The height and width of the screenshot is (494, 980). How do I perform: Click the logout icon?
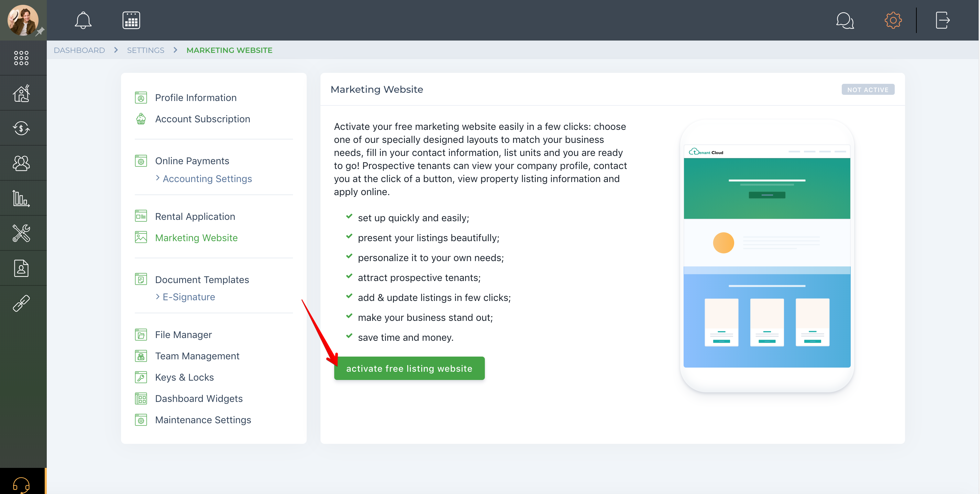click(942, 20)
